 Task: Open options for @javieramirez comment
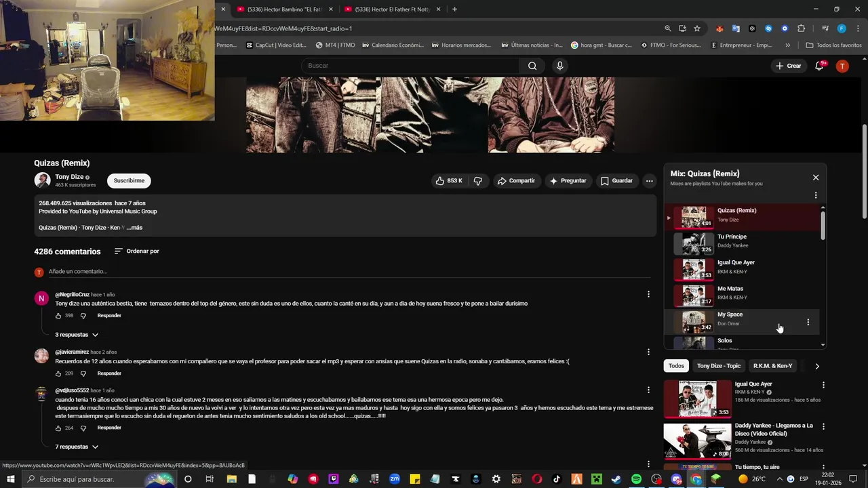click(x=648, y=352)
